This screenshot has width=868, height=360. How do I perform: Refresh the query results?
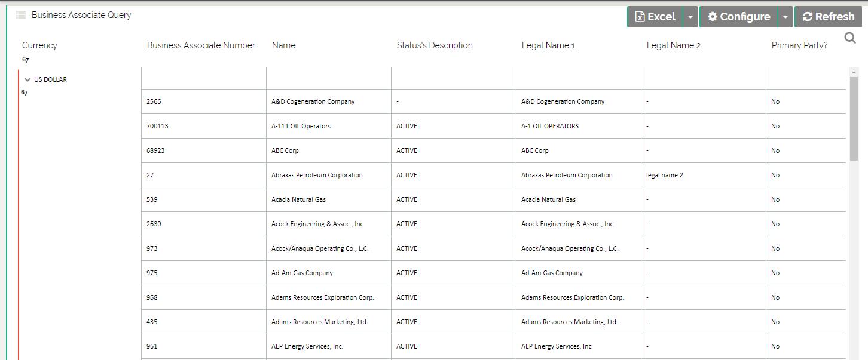coord(828,17)
